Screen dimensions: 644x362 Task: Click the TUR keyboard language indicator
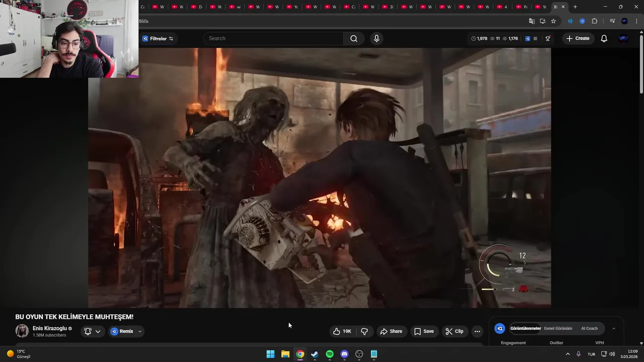[591, 354]
